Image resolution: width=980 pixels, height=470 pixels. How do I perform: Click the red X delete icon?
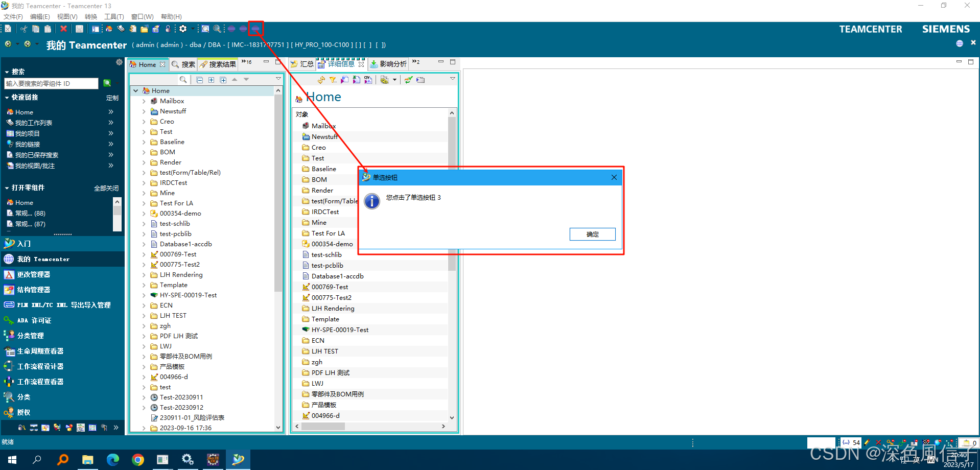pyautogui.click(x=63, y=29)
